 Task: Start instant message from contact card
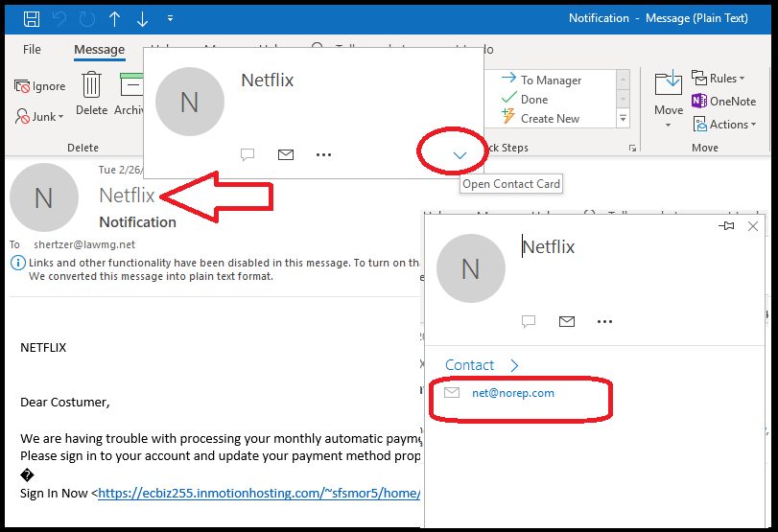(x=529, y=321)
